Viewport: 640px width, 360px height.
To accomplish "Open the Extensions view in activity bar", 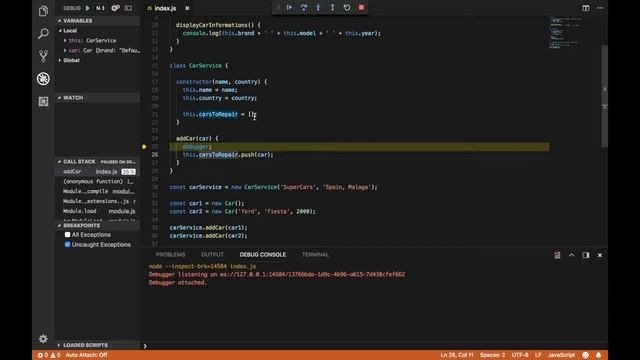I will coord(43,101).
